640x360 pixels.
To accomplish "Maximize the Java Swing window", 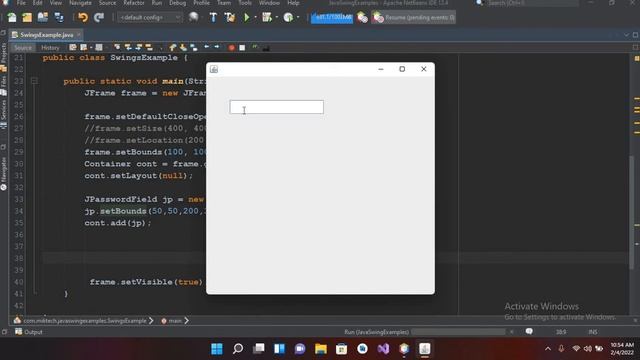I will point(402,69).
